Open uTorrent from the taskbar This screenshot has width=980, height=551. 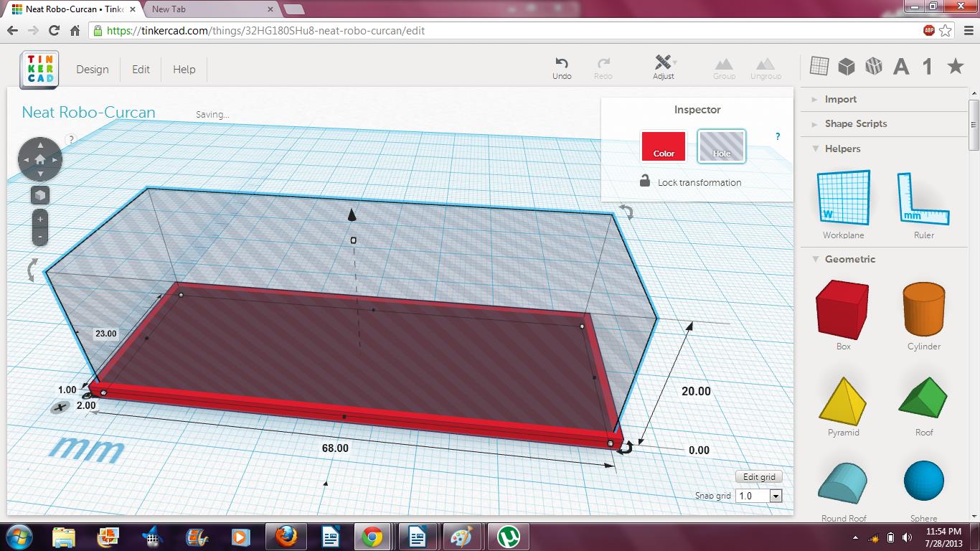coord(509,537)
